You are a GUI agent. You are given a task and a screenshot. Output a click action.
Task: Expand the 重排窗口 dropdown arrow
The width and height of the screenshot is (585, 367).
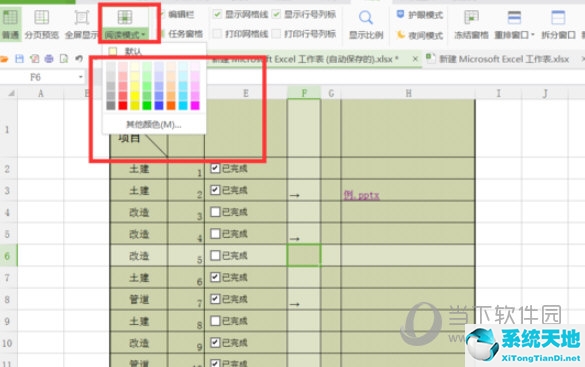tap(532, 35)
